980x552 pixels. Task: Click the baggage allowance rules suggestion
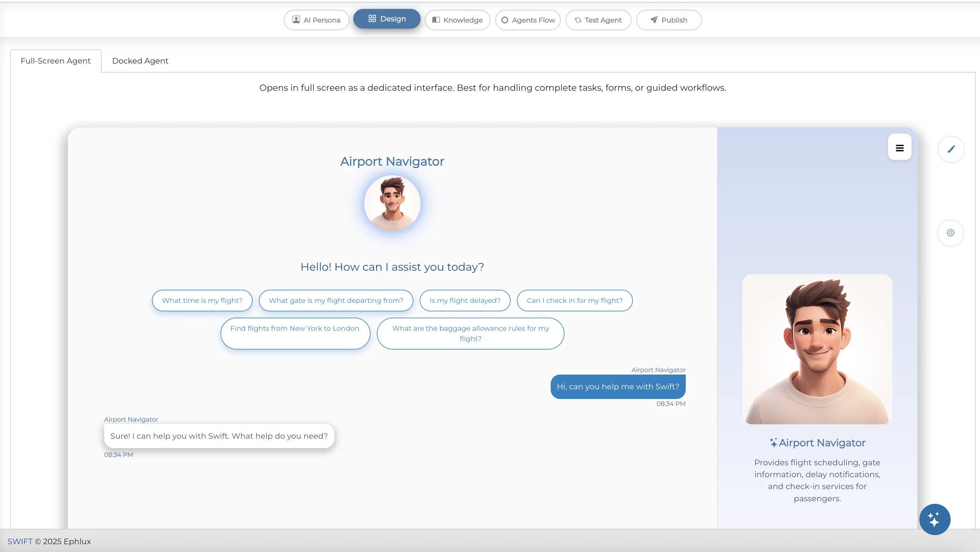point(470,333)
